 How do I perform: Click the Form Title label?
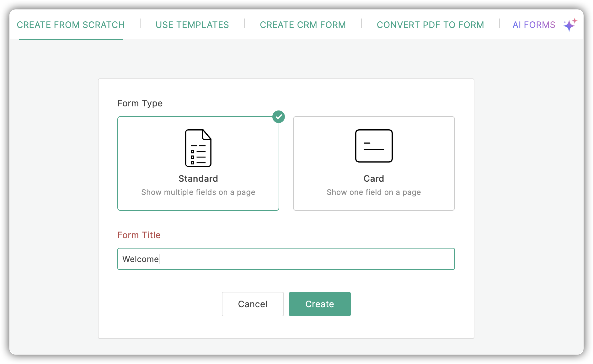[139, 235]
